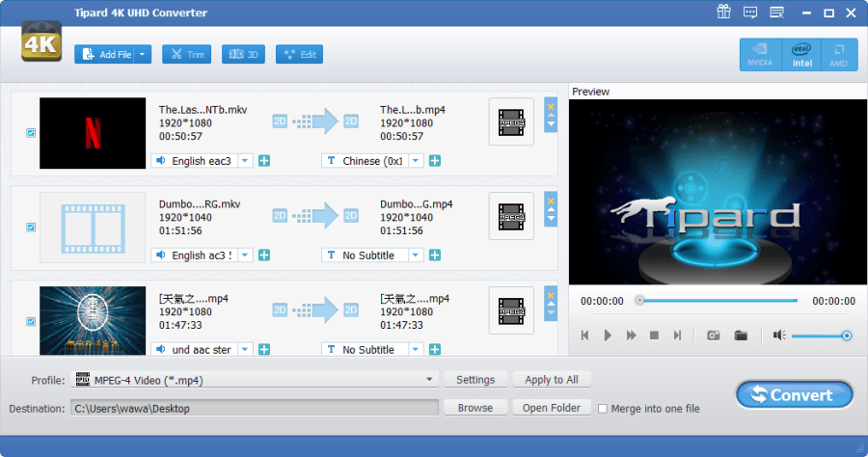Click Apply to All button
The width and height of the screenshot is (868, 457).
pos(552,380)
